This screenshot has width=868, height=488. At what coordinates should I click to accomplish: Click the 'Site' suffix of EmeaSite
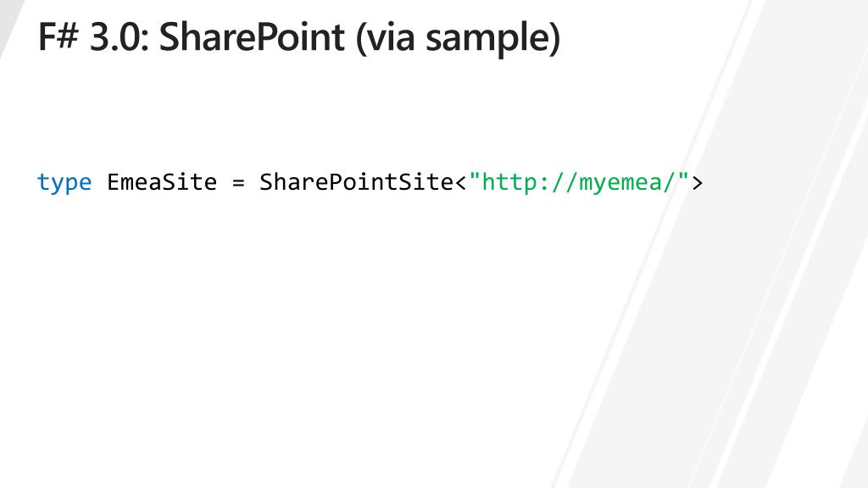(189, 182)
